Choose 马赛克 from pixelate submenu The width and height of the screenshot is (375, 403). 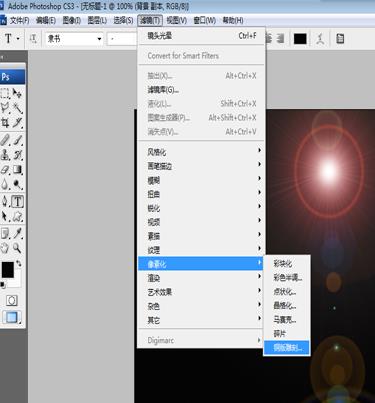(x=287, y=319)
